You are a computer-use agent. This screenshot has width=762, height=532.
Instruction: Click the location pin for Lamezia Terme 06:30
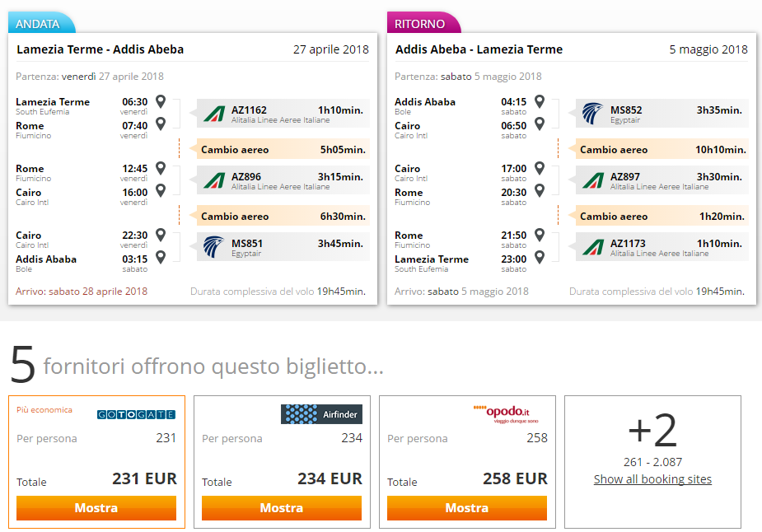pos(161,101)
